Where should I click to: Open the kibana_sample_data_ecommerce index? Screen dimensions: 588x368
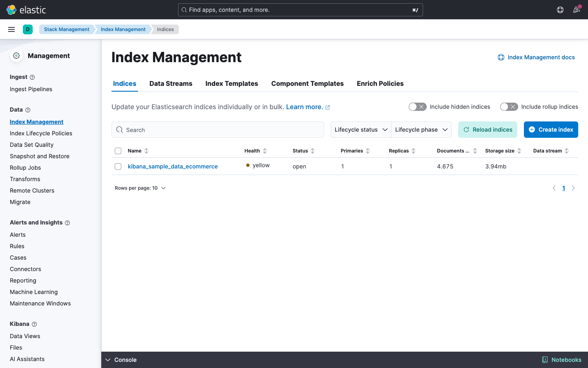pos(172,166)
